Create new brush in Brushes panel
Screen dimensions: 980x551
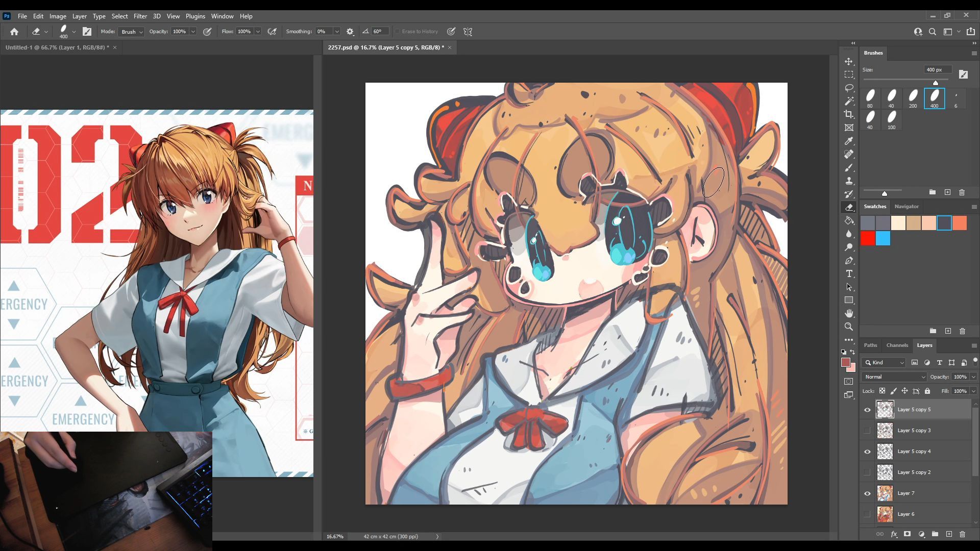pyautogui.click(x=947, y=192)
